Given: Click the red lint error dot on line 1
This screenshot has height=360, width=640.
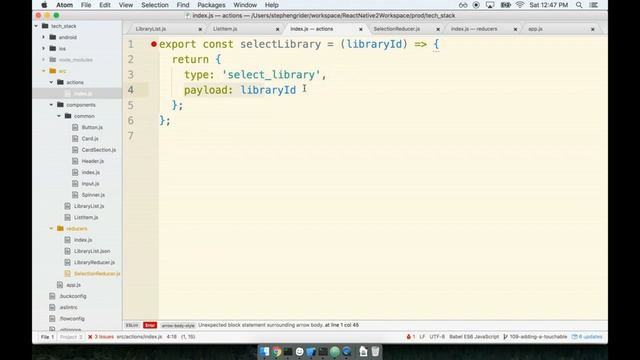Looking at the screenshot, I should point(153,44).
